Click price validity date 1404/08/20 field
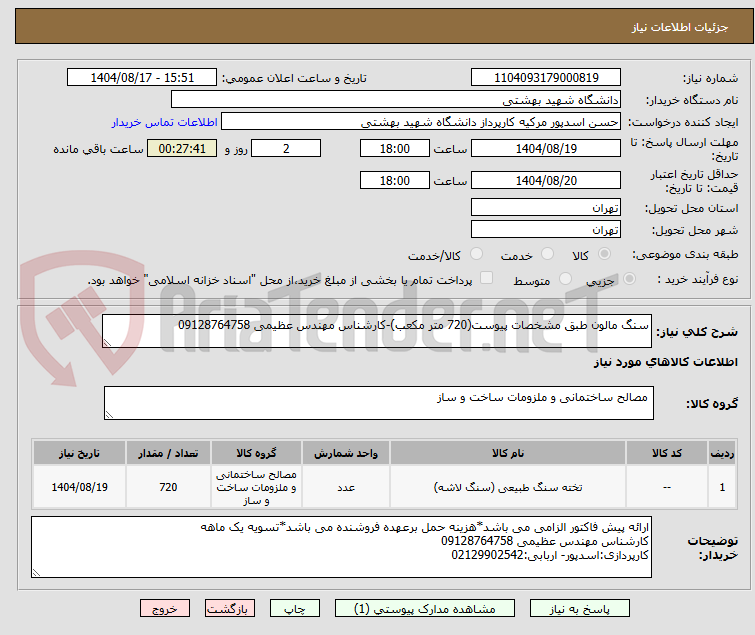The image size is (755, 635). point(546,181)
